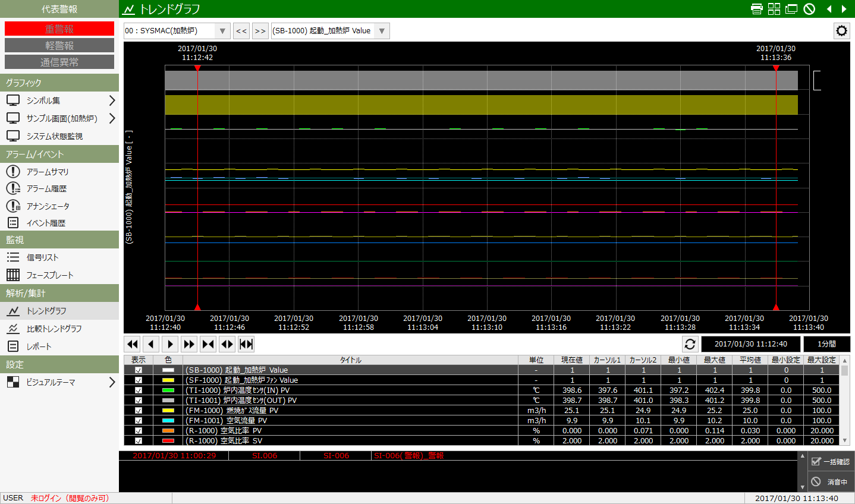This screenshot has height=504, width=855.
Task: Click the green color swatch for TI-1000
Action: click(x=168, y=390)
